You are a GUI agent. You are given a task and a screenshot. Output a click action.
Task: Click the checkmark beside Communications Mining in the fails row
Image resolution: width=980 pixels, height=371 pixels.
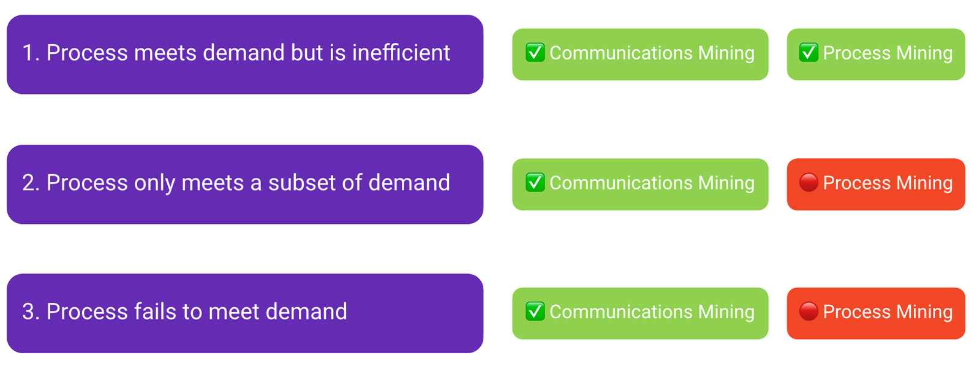(x=535, y=312)
